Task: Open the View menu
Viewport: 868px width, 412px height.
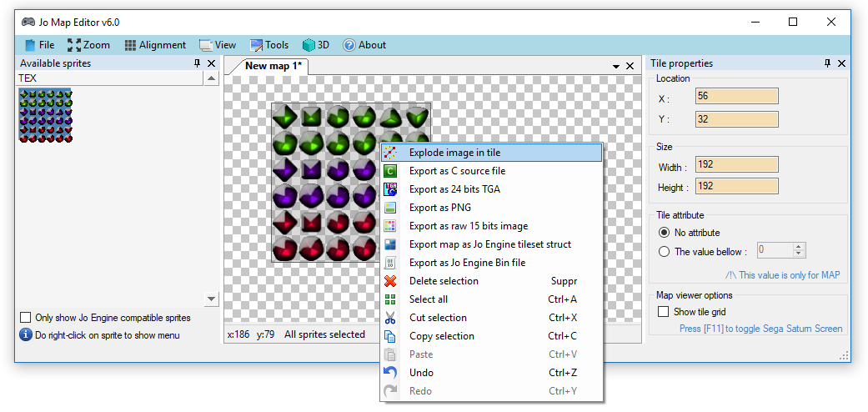Action: (x=218, y=45)
